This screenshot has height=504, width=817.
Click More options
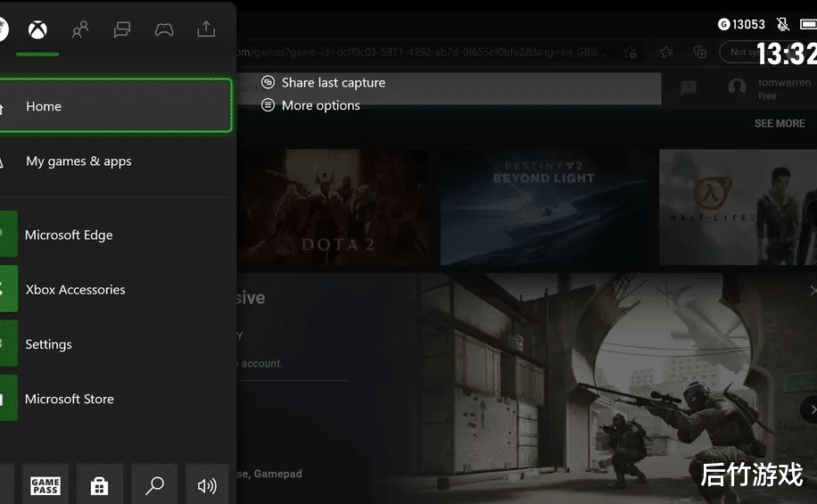[310, 105]
